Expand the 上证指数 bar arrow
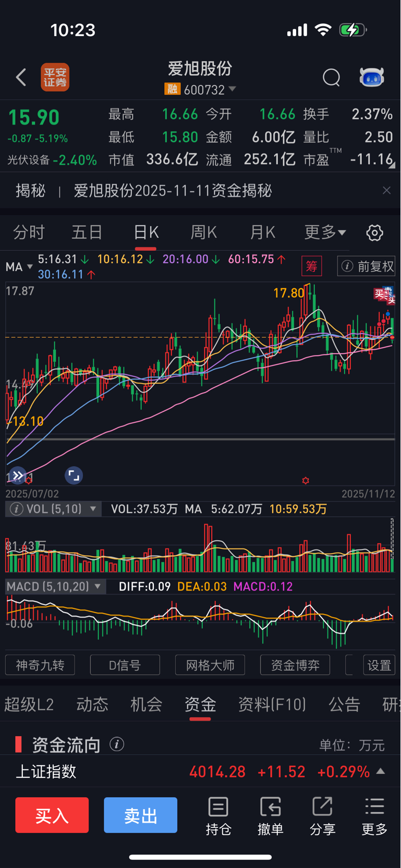 (x=381, y=771)
